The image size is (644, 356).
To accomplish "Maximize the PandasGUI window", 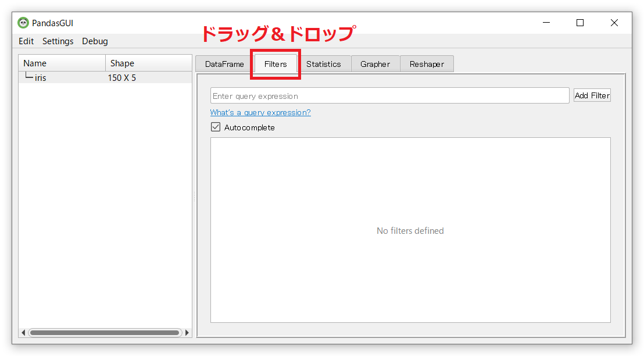I will point(579,23).
